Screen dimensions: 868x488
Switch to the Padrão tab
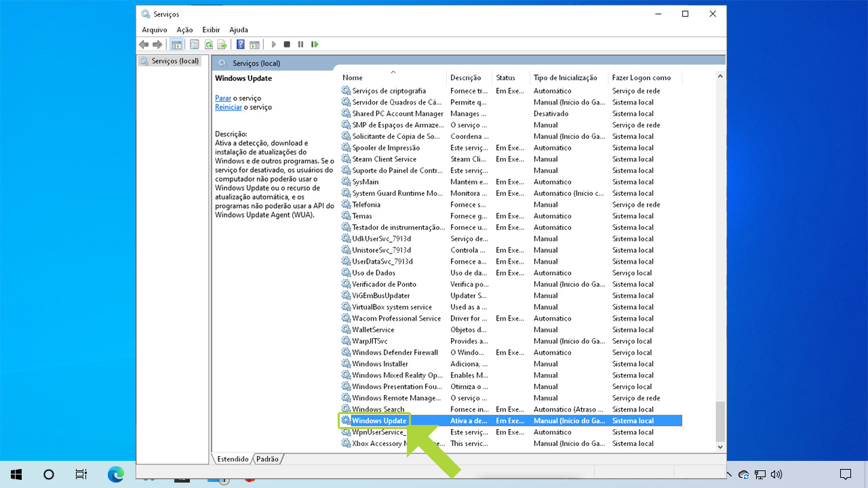coord(267,459)
